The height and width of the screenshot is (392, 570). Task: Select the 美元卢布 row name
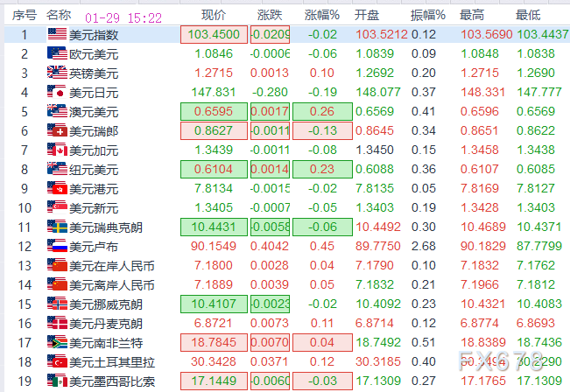click(94, 247)
